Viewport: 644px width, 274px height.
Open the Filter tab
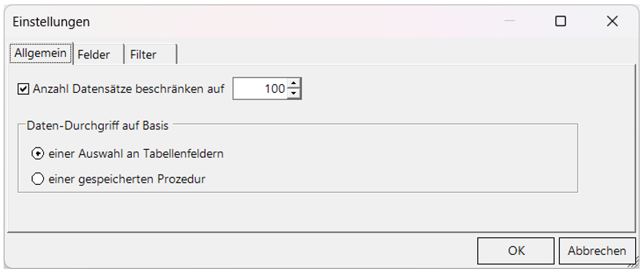tap(150, 54)
